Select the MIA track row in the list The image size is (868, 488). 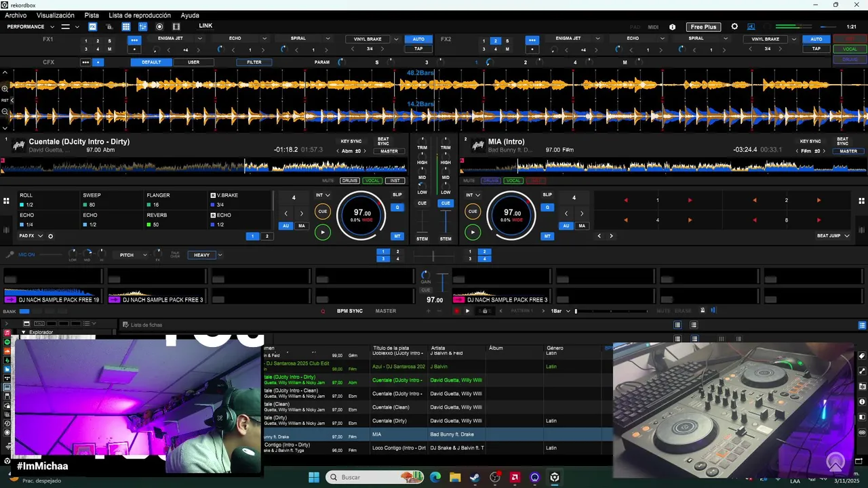click(x=437, y=434)
